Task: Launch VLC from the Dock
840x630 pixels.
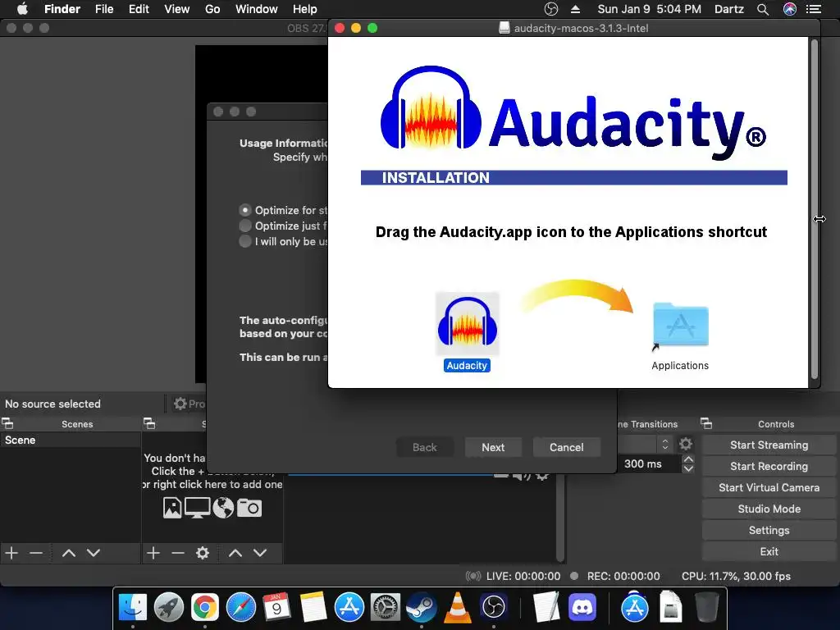Action: point(458,608)
